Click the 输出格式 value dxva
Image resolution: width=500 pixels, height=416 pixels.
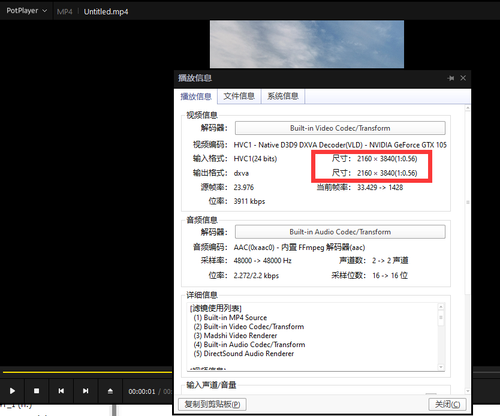(241, 173)
